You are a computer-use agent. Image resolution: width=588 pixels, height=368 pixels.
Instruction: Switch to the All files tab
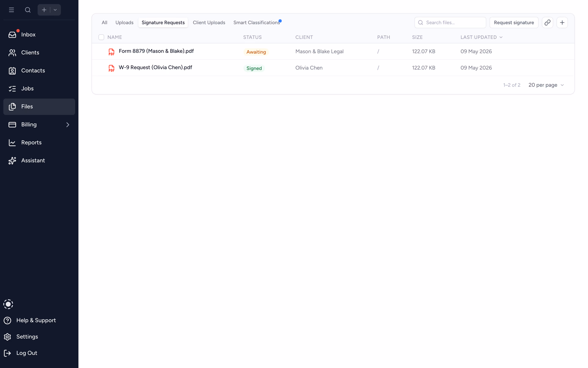(x=104, y=23)
